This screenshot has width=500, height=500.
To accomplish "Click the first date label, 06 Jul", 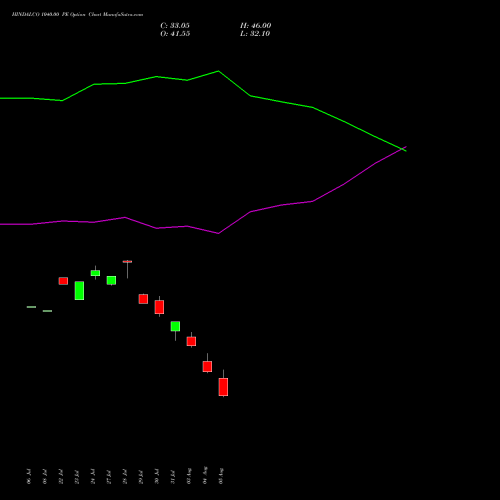I will (29, 477).
